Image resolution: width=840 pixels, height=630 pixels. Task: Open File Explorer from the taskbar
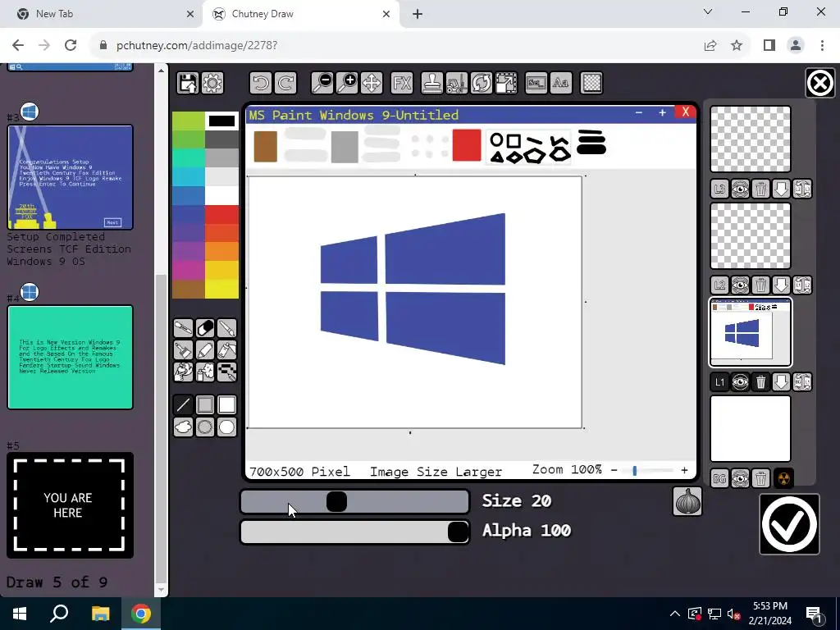(x=100, y=614)
